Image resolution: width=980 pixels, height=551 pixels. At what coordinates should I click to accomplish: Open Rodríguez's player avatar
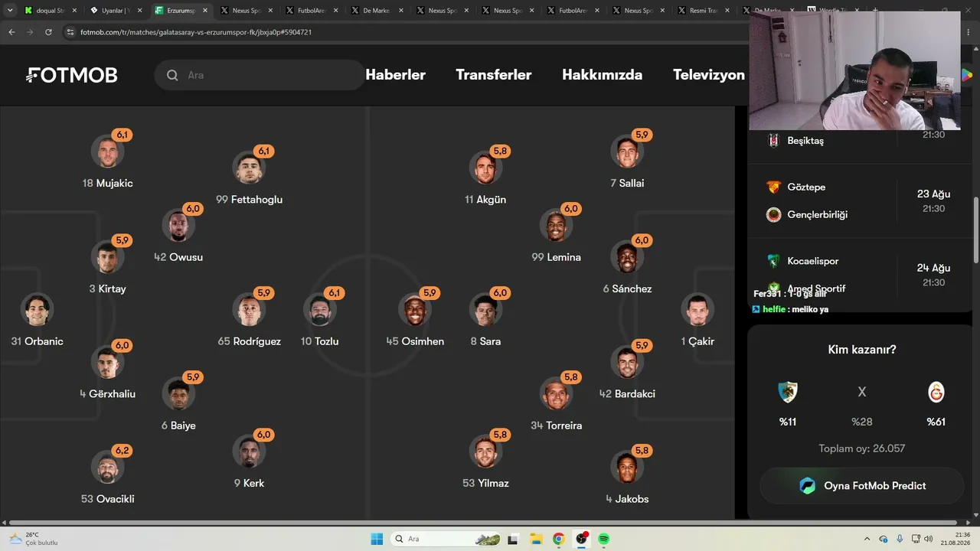click(250, 310)
